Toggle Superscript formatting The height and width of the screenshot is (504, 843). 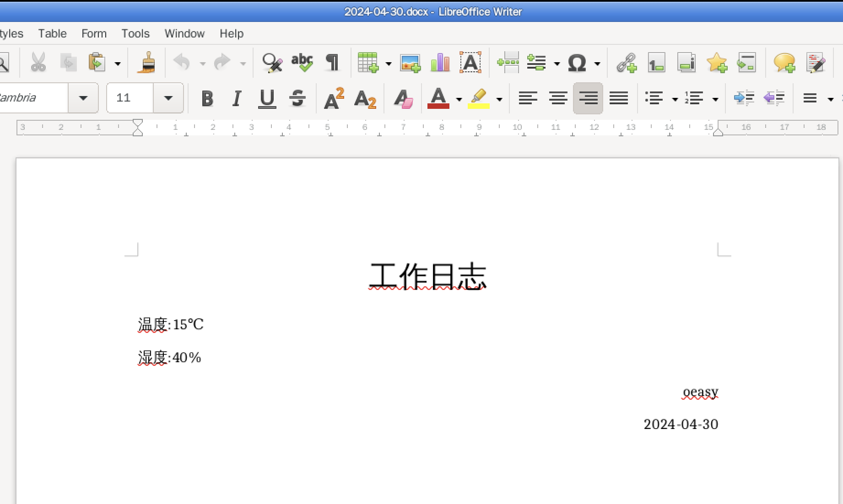click(334, 98)
